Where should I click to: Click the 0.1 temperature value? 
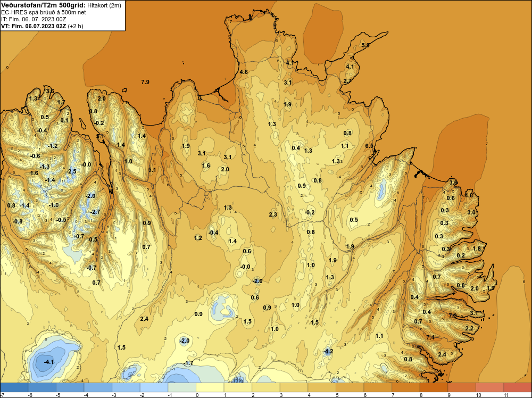(x=64, y=120)
